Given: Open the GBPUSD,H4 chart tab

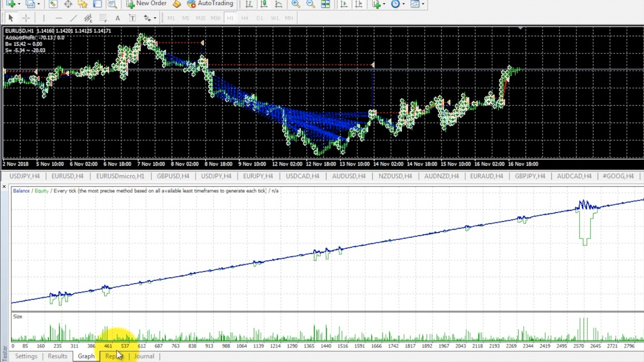Looking at the screenshot, I should 173,176.
